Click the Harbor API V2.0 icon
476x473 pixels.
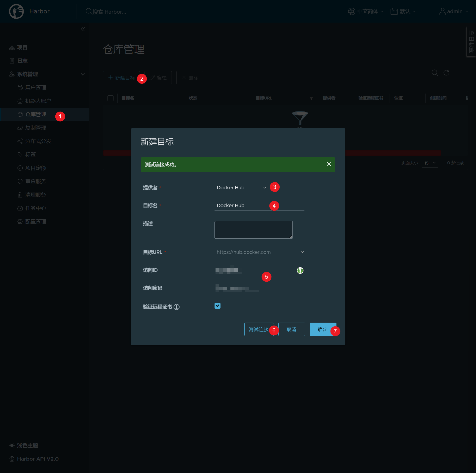(12, 459)
